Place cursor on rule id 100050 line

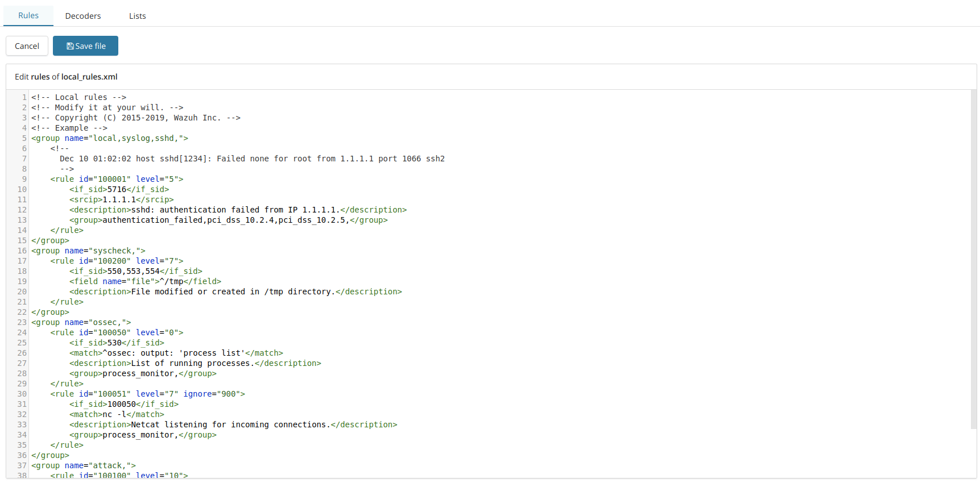117,332
